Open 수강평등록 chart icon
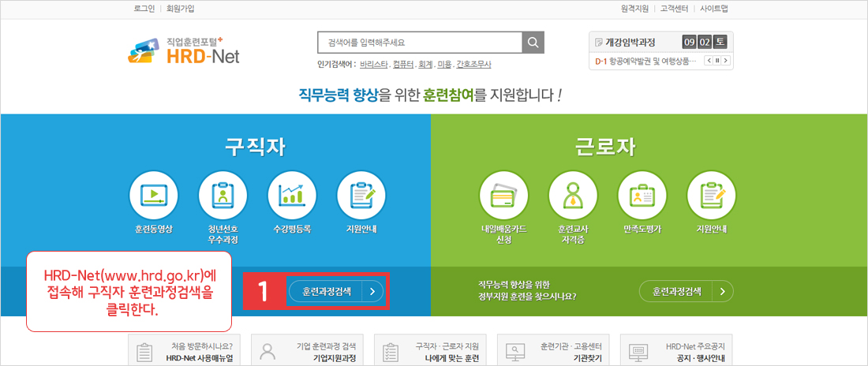 tap(292, 196)
